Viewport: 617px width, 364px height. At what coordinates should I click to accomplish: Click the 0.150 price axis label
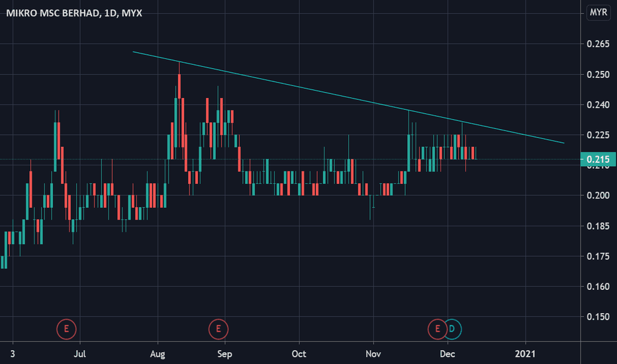point(598,317)
